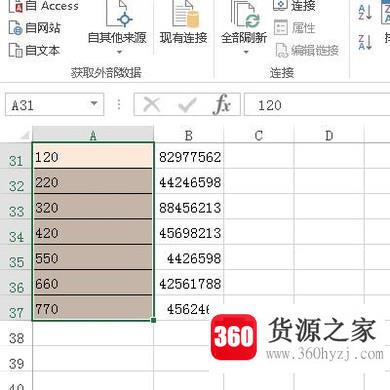Click cell A31 with value 120

(93, 156)
